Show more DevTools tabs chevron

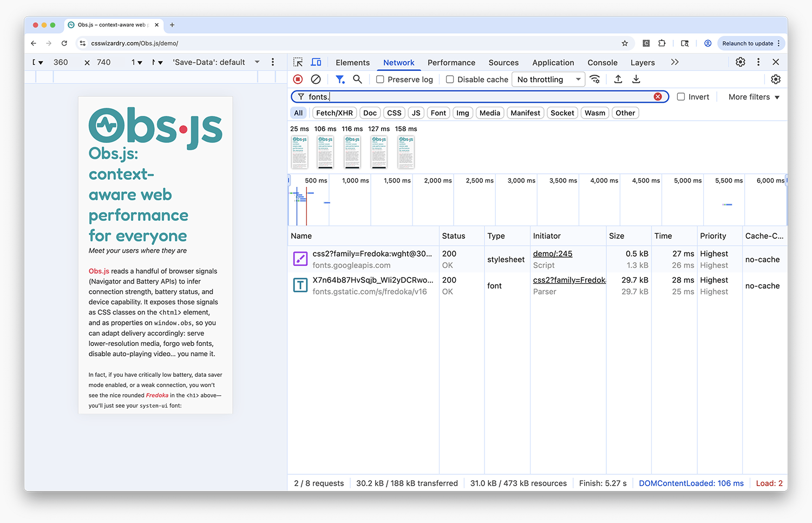click(675, 62)
